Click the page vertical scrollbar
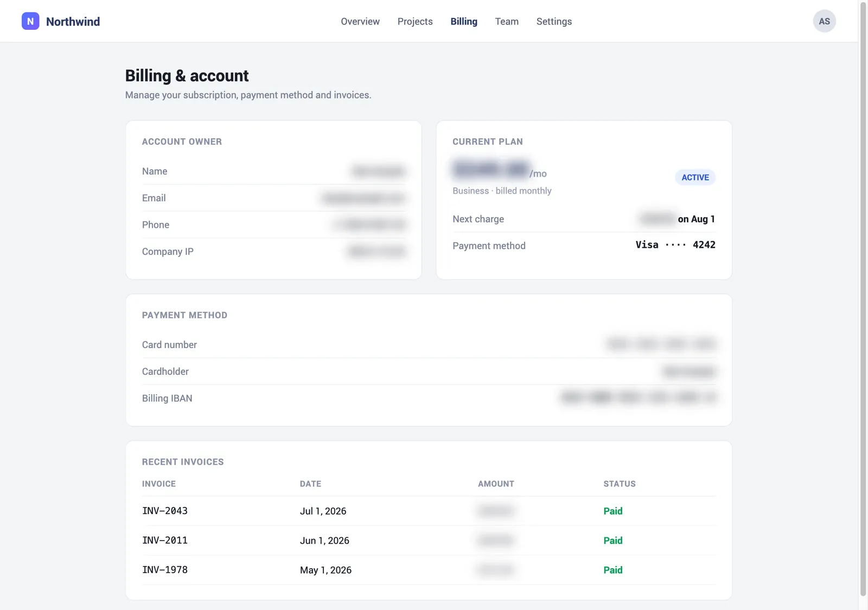Screen dimensions: 868x610 (863, 298)
